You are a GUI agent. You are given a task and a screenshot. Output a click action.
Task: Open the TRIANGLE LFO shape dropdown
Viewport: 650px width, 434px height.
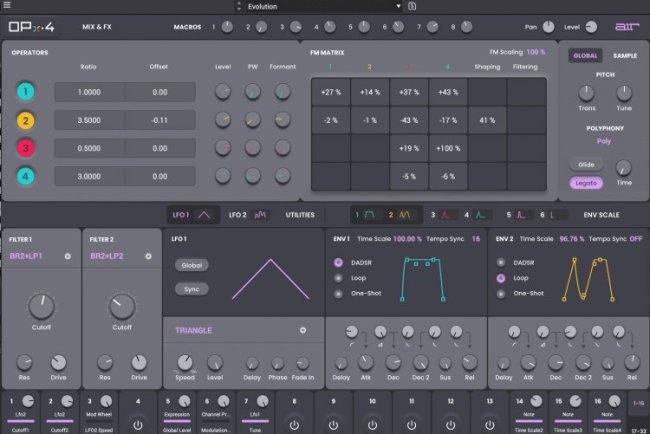(241, 330)
